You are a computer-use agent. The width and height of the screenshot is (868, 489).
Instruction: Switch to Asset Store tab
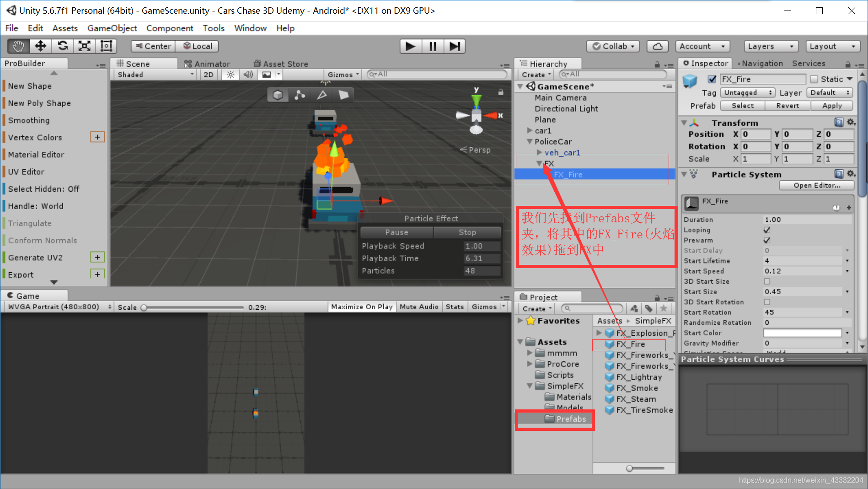(x=281, y=64)
